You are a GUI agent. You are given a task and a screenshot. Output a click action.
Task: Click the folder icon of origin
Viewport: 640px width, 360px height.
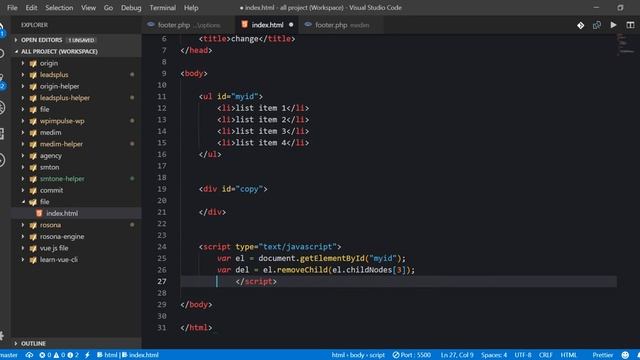tap(33, 63)
